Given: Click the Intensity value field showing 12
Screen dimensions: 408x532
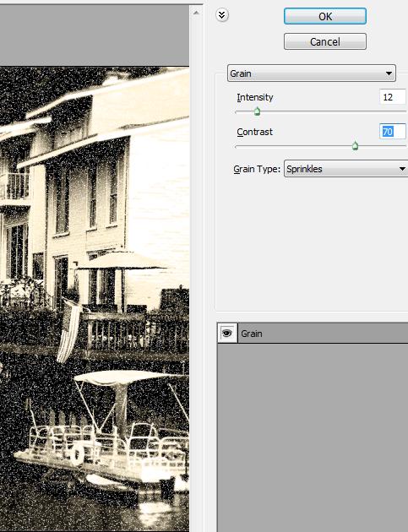Looking at the screenshot, I should click(x=393, y=97).
